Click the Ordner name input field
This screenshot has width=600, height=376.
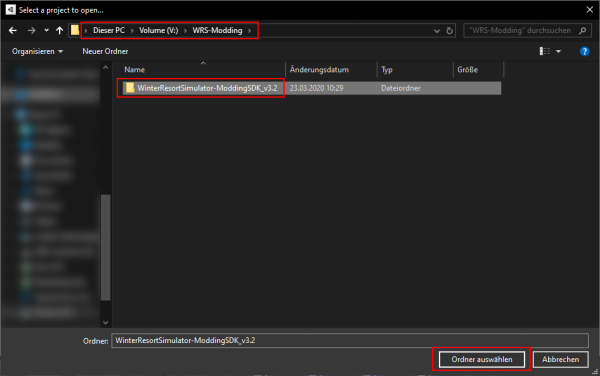pos(350,340)
